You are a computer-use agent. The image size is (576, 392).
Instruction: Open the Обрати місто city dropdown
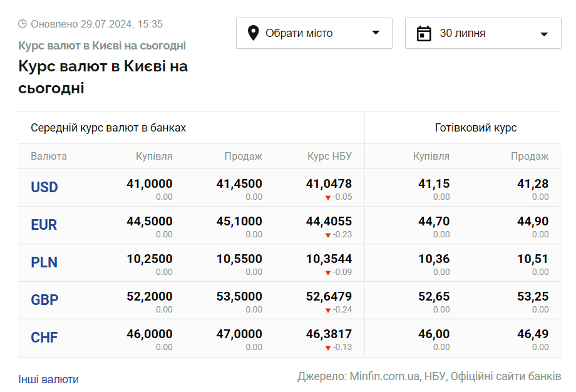(314, 33)
